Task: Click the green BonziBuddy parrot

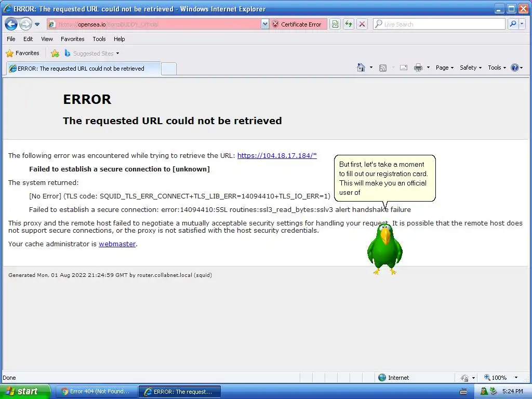Action: pos(385,249)
